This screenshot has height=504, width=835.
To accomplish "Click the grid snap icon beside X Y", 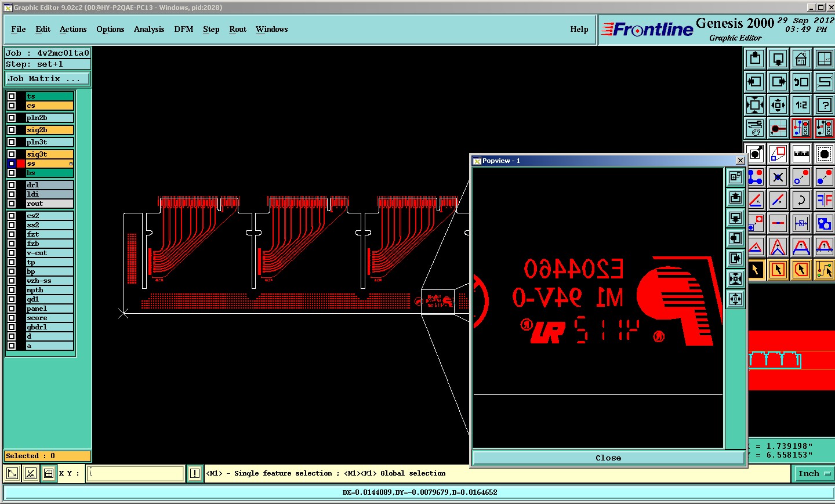I will coord(49,473).
